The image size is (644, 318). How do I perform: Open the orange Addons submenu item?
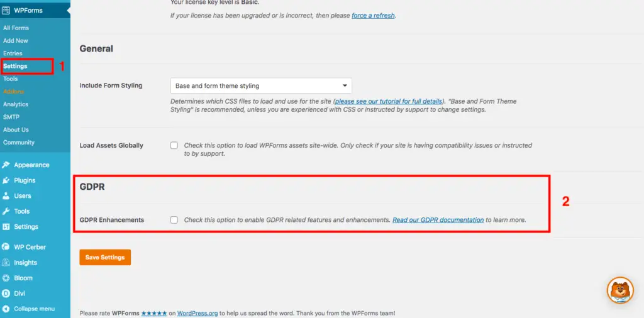pos(14,92)
